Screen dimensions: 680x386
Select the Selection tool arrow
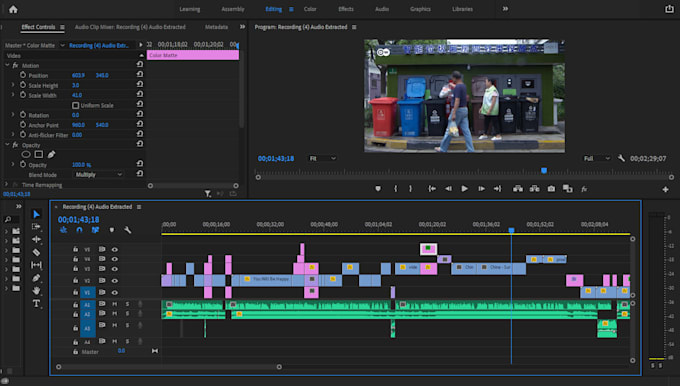click(x=36, y=214)
